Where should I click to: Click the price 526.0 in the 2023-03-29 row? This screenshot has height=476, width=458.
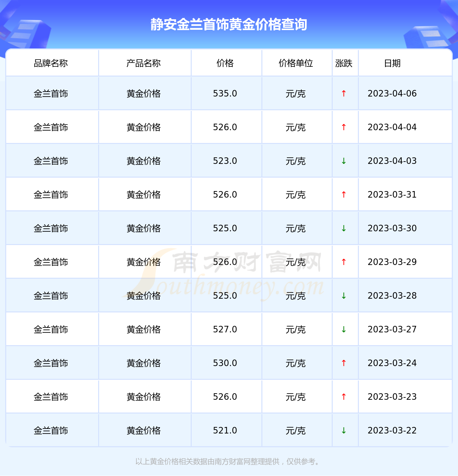click(225, 262)
